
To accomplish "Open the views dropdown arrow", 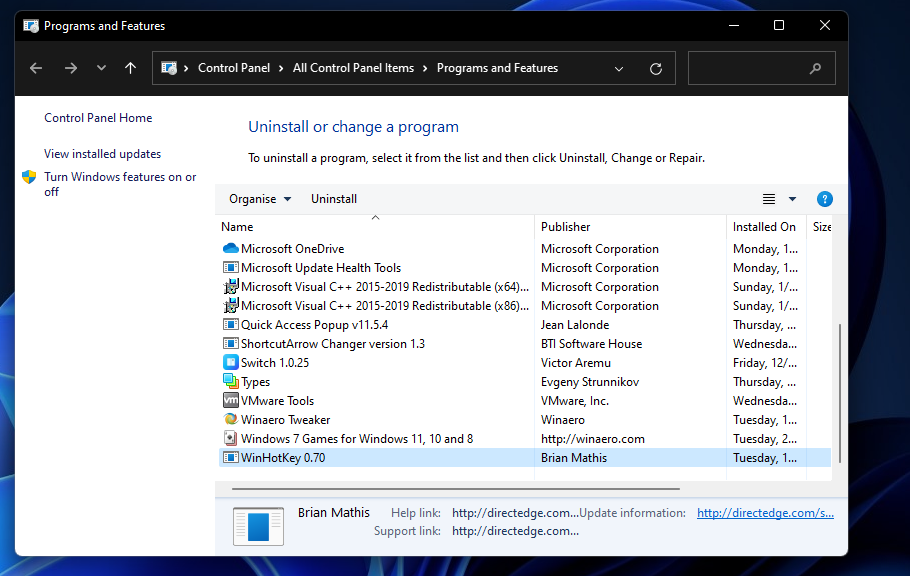I will click(791, 198).
